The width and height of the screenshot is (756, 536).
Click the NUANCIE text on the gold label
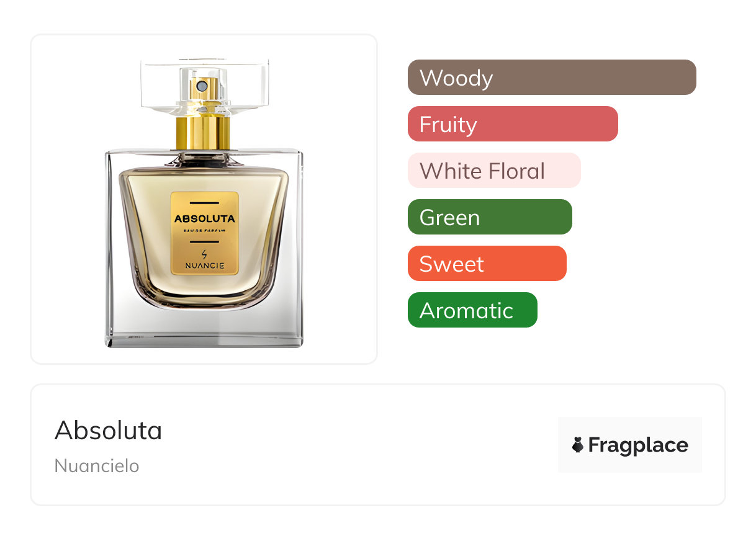[205, 266]
